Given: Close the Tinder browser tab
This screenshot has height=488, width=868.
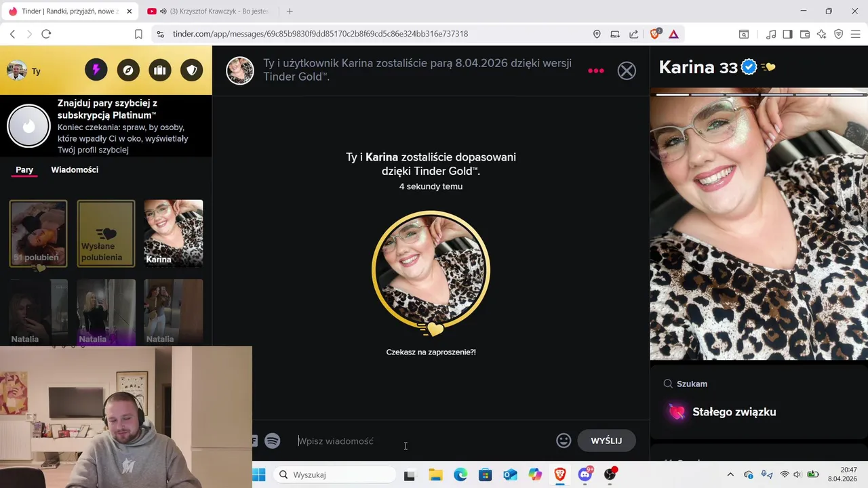Looking at the screenshot, I should pyautogui.click(x=129, y=11).
